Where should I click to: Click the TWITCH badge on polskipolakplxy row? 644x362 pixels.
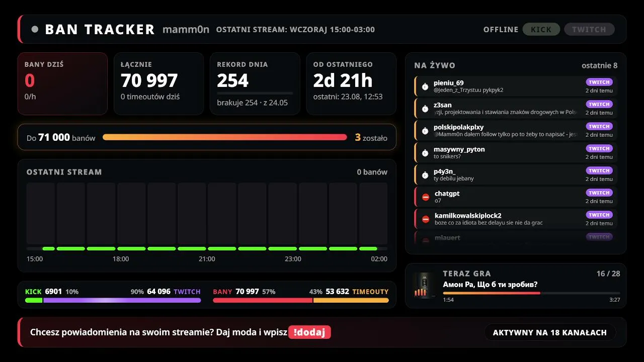(599, 126)
